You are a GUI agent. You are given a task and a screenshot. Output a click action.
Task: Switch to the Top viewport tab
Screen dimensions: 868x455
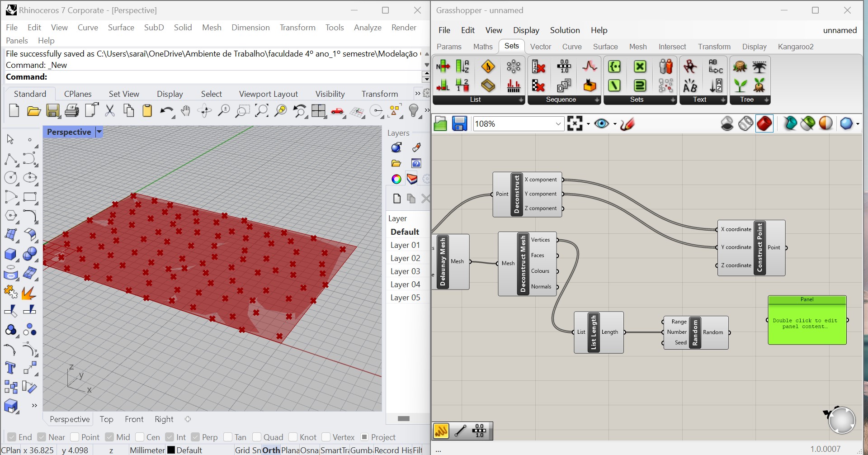[107, 419]
